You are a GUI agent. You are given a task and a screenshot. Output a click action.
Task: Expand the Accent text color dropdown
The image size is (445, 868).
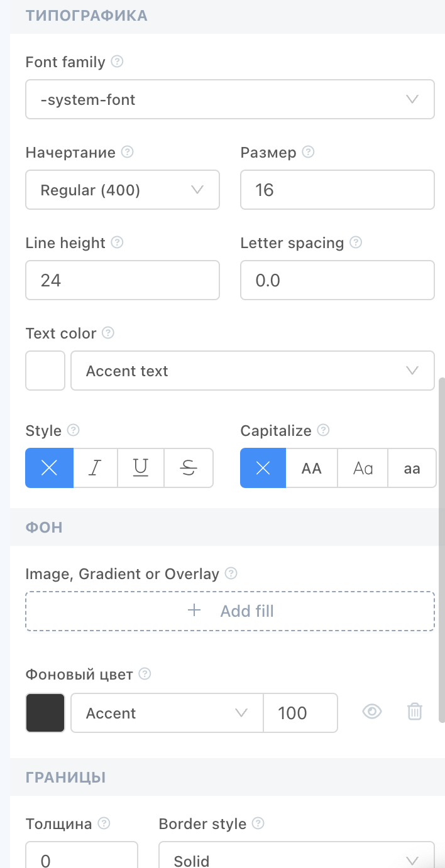[x=253, y=371]
